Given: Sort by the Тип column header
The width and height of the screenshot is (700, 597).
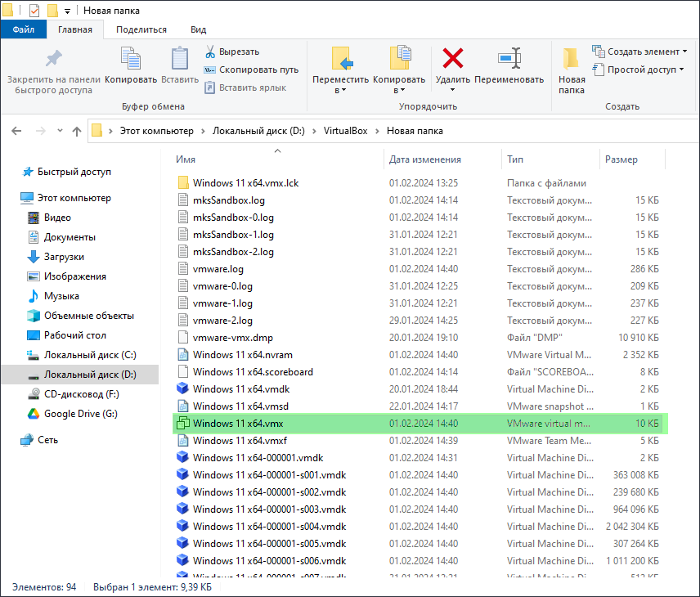Looking at the screenshot, I should tap(515, 159).
